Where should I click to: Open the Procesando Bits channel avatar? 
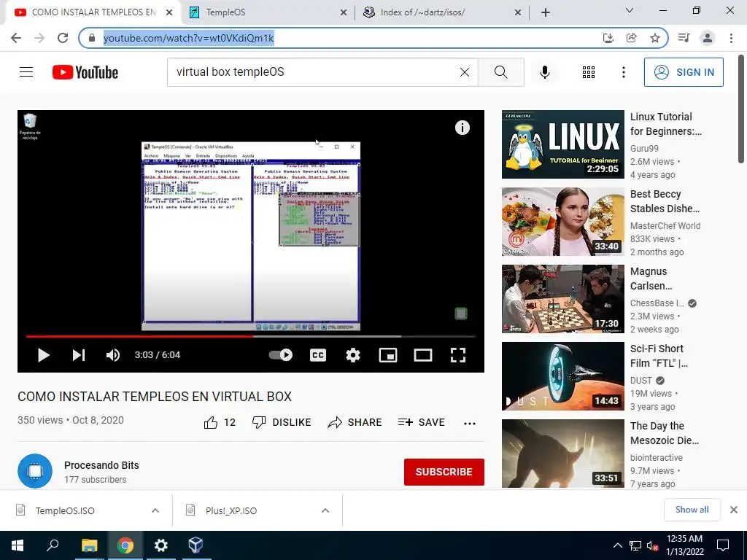pyautogui.click(x=35, y=471)
